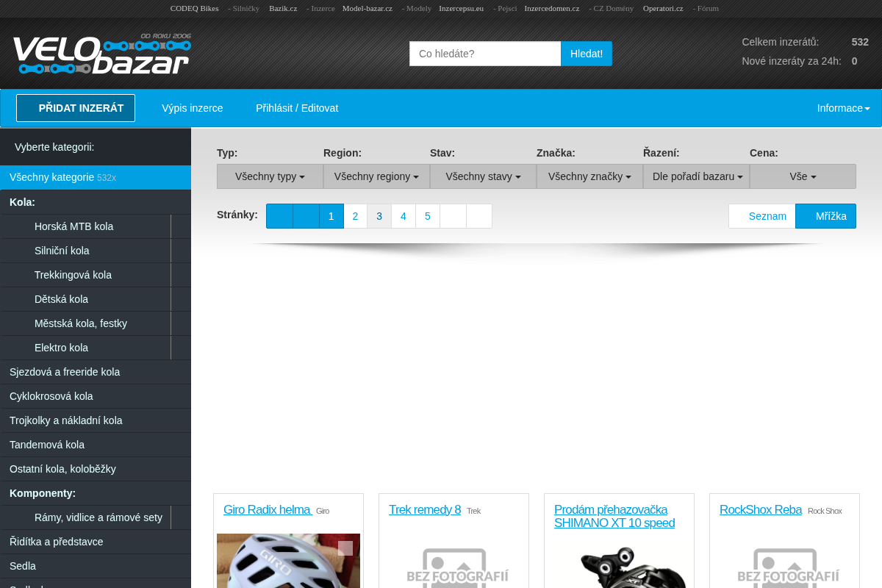Focus the Co hledáte? search field
882x588 pixels.
tap(485, 54)
